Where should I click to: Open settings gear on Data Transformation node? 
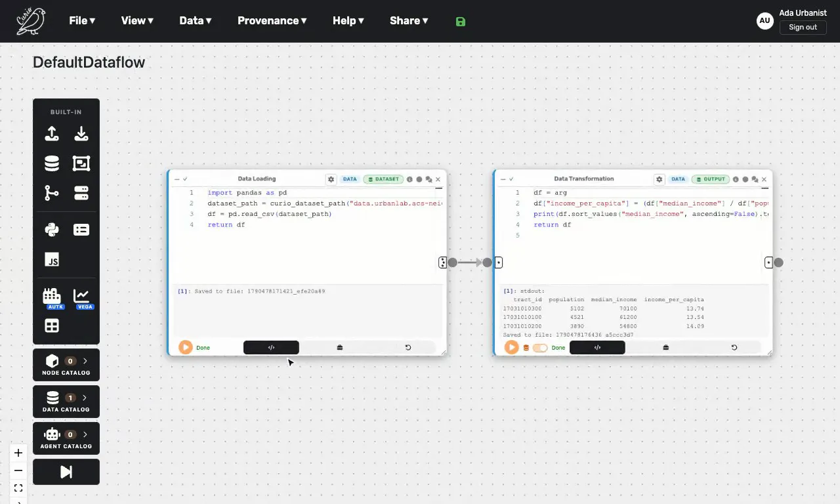coord(660,179)
